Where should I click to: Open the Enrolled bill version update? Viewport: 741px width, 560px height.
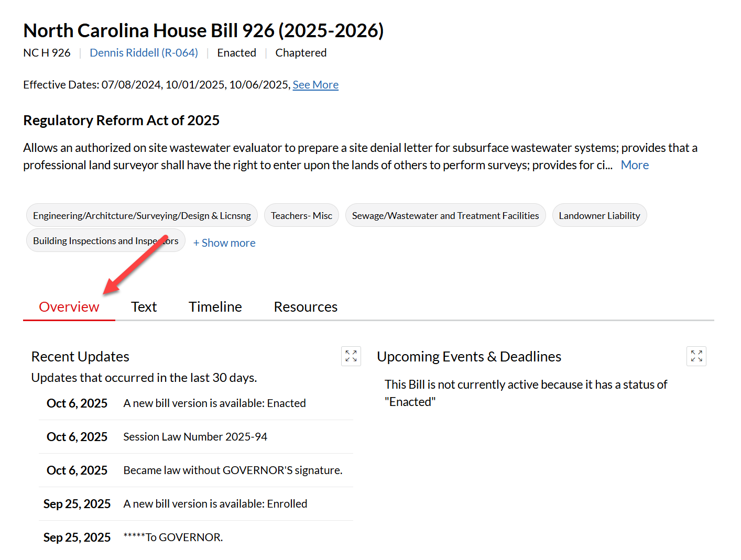[215, 504]
